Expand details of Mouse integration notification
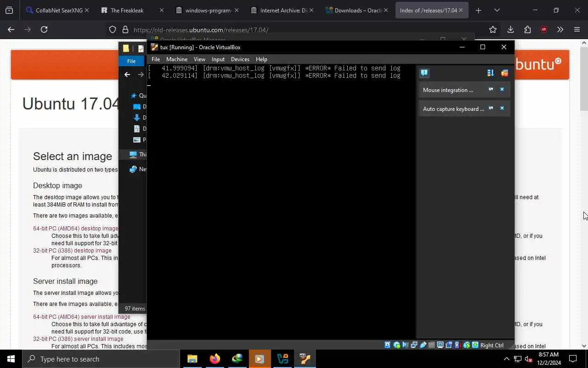Image resolution: width=588 pixels, height=368 pixels. pos(491,89)
